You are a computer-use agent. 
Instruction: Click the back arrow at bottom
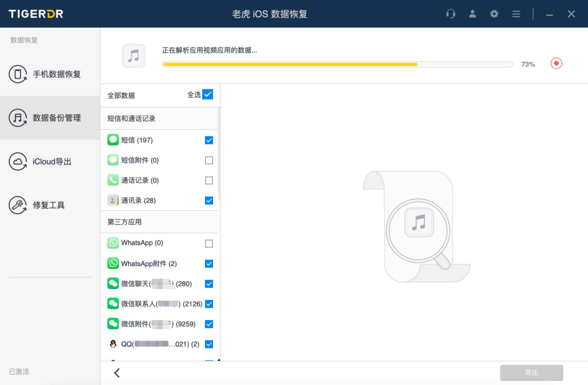[x=117, y=373]
